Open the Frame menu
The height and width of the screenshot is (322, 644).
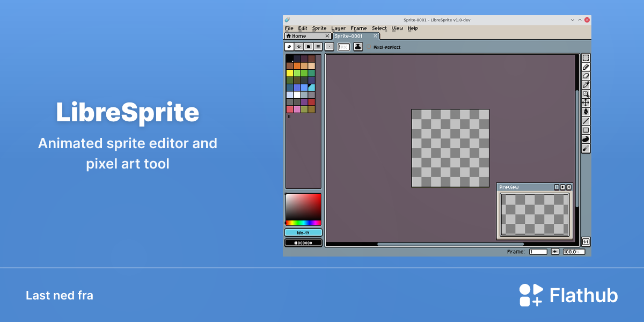click(x=358, y=28)
